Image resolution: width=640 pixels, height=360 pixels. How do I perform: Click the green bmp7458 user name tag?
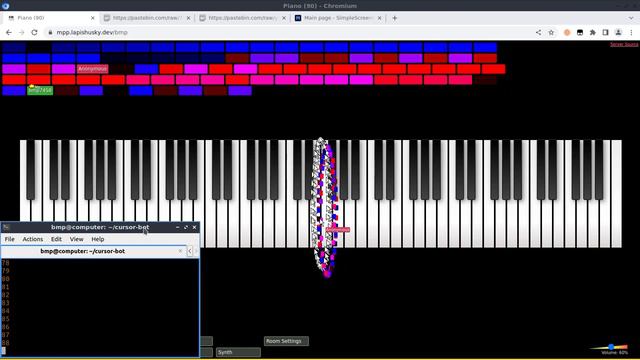click(x=40, y=90)
